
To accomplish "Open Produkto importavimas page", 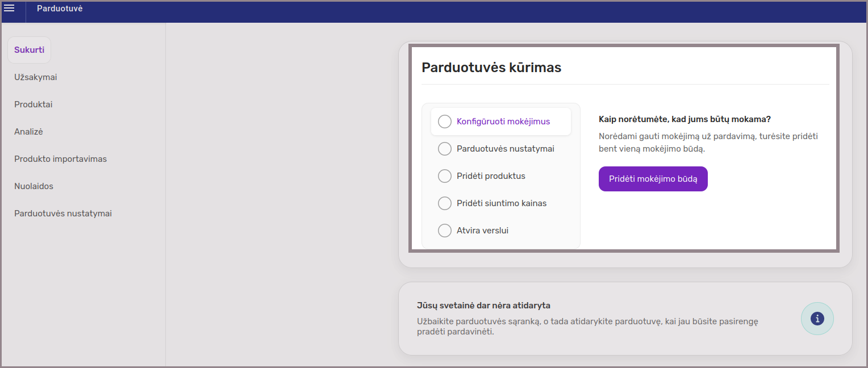I will point(61,159).
